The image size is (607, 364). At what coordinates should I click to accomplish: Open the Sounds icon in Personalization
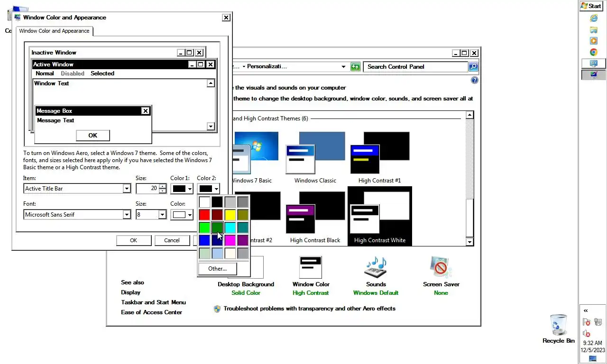(376, 268)
